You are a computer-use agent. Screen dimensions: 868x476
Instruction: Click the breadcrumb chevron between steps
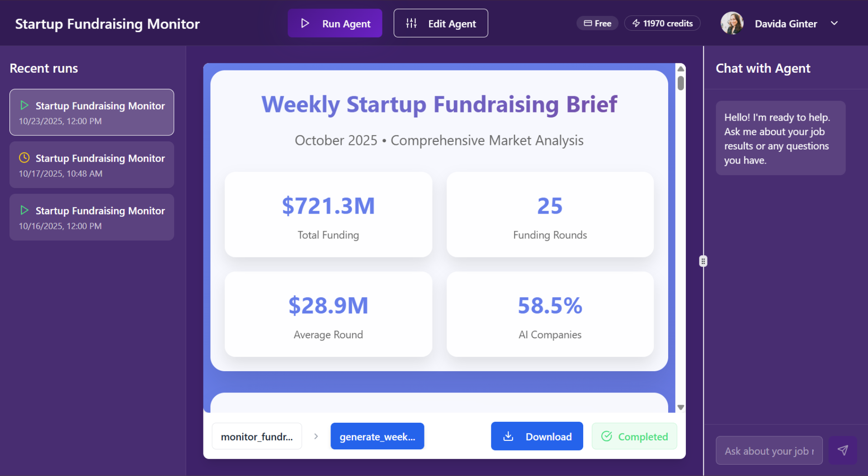pyautogui.click(x=316, y=436)
